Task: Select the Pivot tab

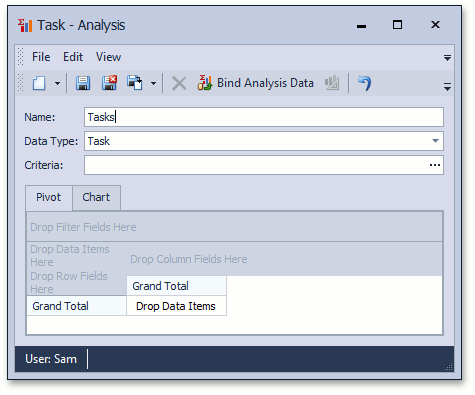Action: (x=49, y=197)
